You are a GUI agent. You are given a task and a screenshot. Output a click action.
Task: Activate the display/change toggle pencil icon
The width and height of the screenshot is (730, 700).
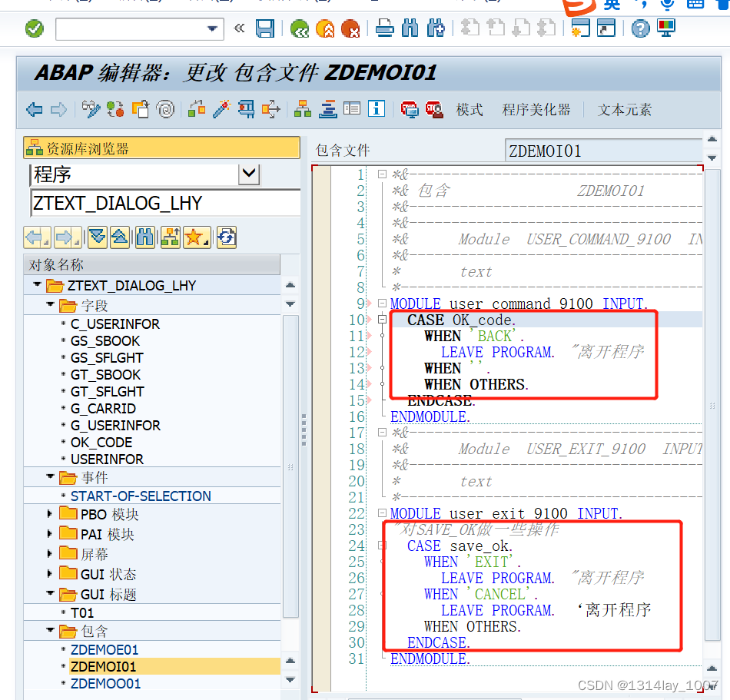coord(91,108)
